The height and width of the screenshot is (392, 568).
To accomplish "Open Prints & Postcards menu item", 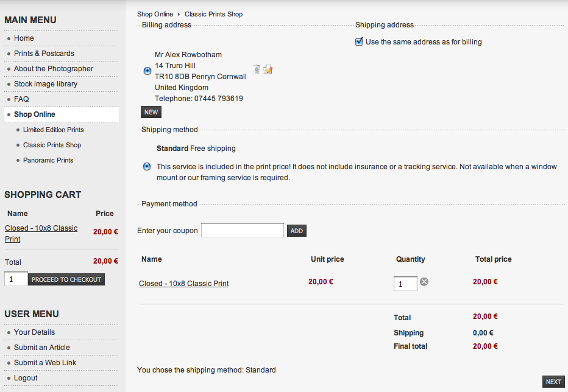I will (44, 54).
